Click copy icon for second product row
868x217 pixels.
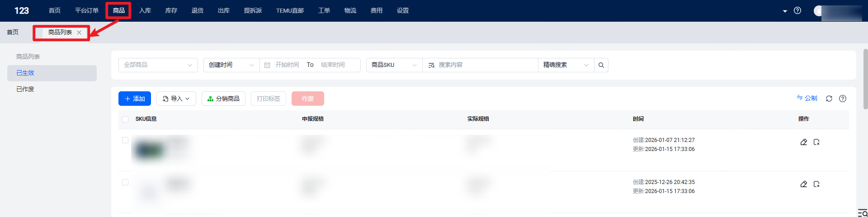(x=816, y=184)
